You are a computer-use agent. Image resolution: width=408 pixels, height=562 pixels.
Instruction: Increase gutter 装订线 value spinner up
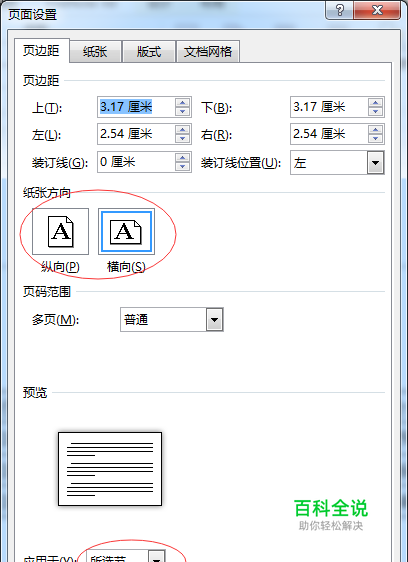(x=182, y=158)
